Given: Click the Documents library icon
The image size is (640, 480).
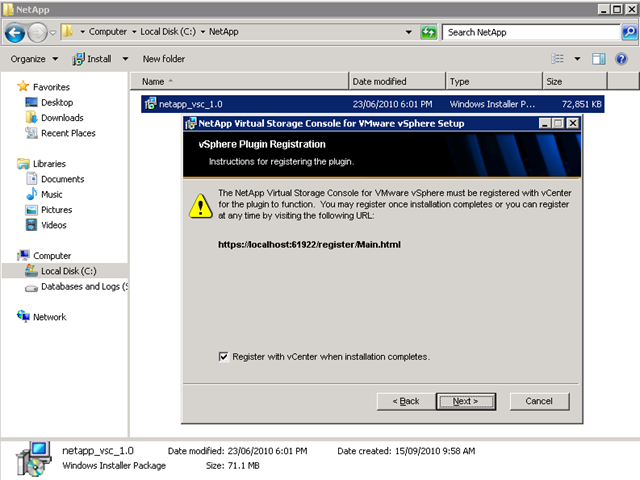Looking at the screenshot, I should [31, 178].
